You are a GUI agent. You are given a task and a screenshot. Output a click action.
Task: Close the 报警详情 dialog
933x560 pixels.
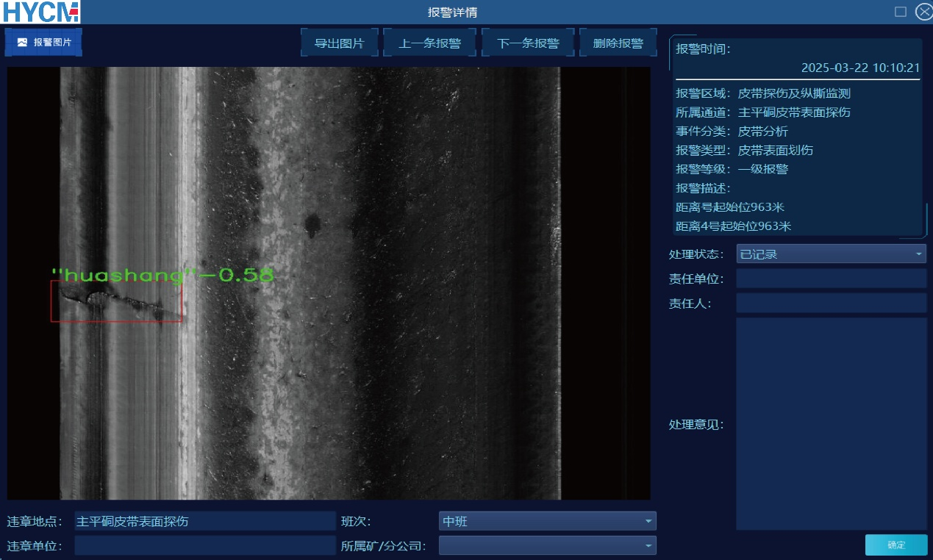point(923,12)
